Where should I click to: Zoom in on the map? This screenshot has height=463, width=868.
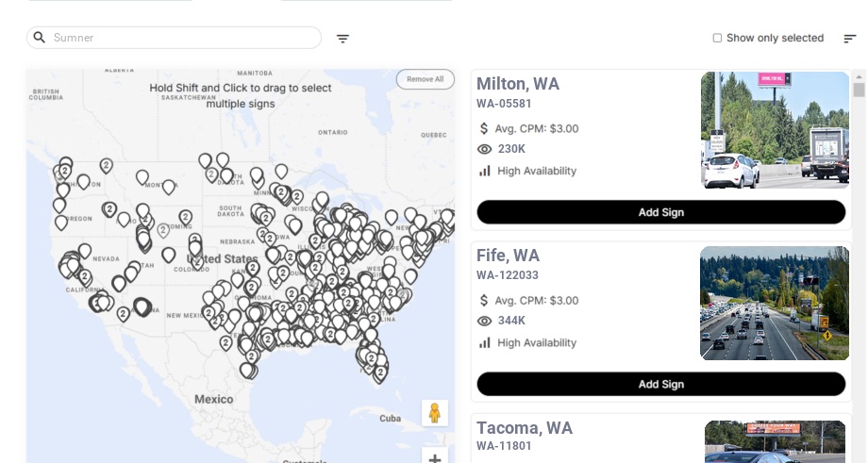pyautogui.click(x=434, y=458)
